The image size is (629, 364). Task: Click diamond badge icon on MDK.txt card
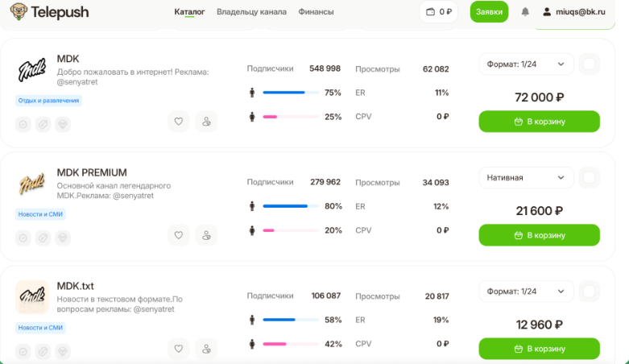(x=63, y=352)
